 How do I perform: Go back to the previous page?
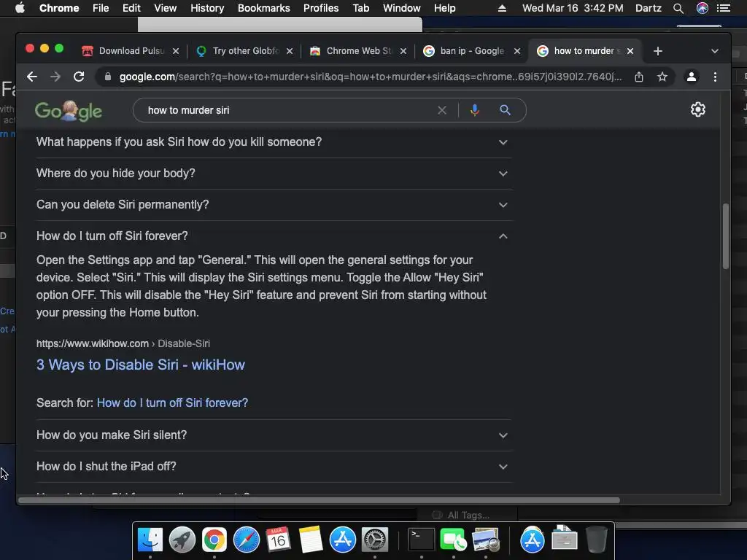tap(32, 77)
